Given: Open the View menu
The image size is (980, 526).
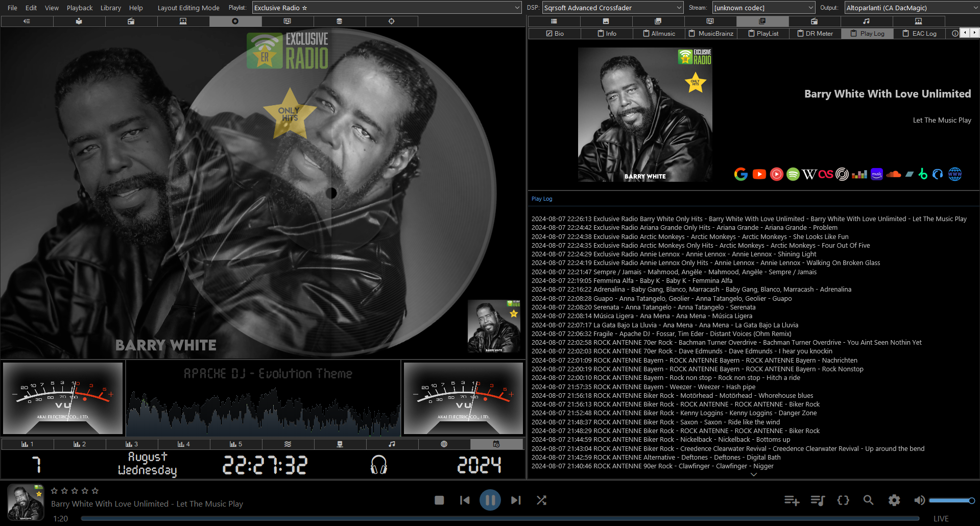Looking at the screenshot, I should (52, 8).
